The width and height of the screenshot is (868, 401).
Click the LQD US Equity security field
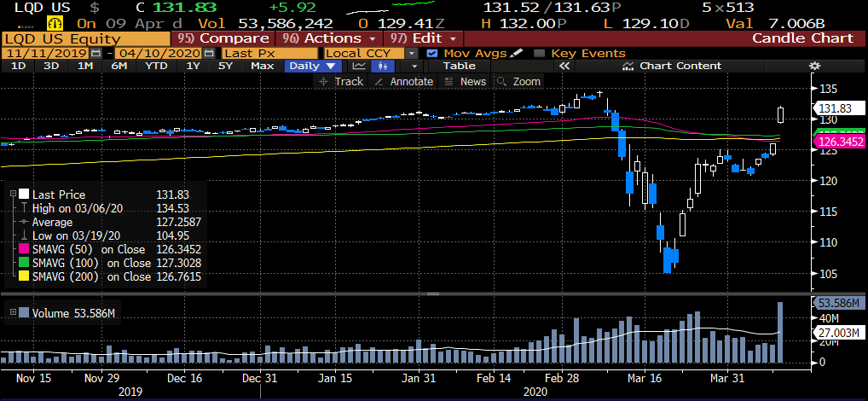(x=86, y=38)
